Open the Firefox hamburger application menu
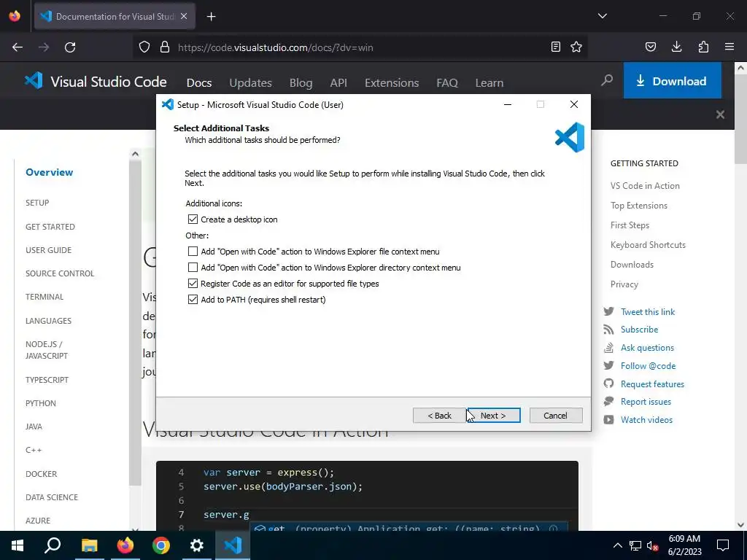747x560 pixels. click(x=729, y=47)
